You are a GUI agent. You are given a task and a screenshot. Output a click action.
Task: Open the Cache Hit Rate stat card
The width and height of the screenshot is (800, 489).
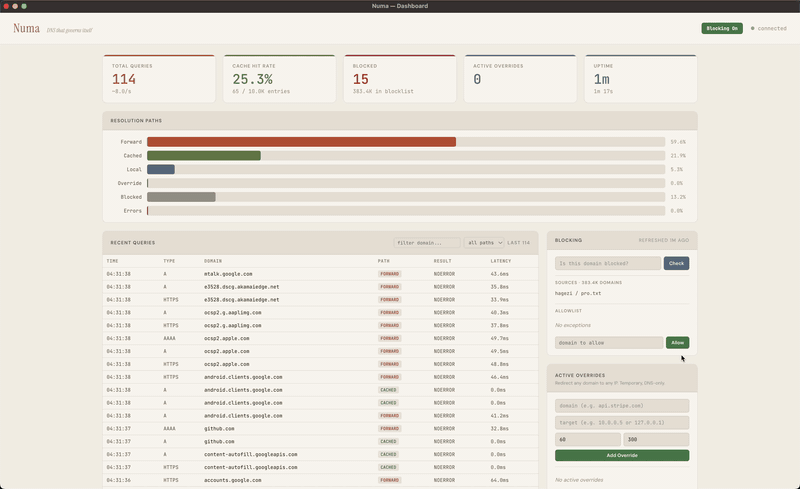pos(280,79)
